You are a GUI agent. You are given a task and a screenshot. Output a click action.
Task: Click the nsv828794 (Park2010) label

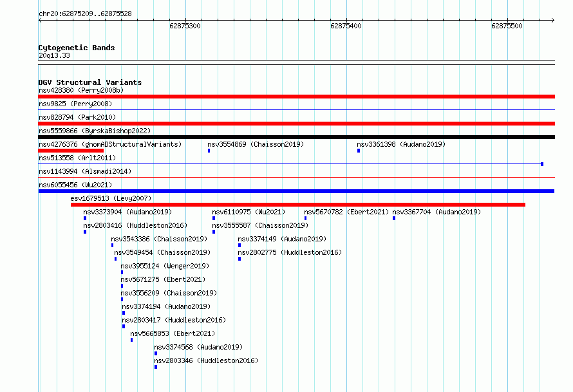pyautogui.click(x=77, y=117)
